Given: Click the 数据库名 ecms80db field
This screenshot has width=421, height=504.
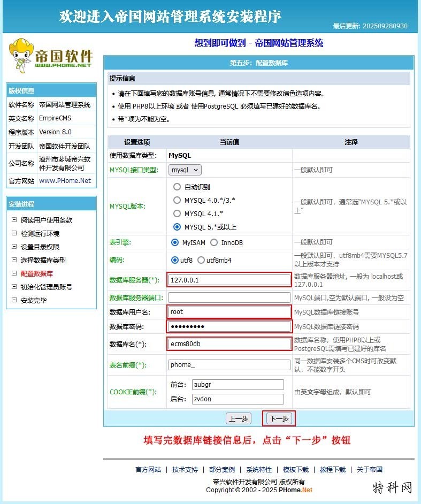Looking at the screenshot, I should (229, 344).
